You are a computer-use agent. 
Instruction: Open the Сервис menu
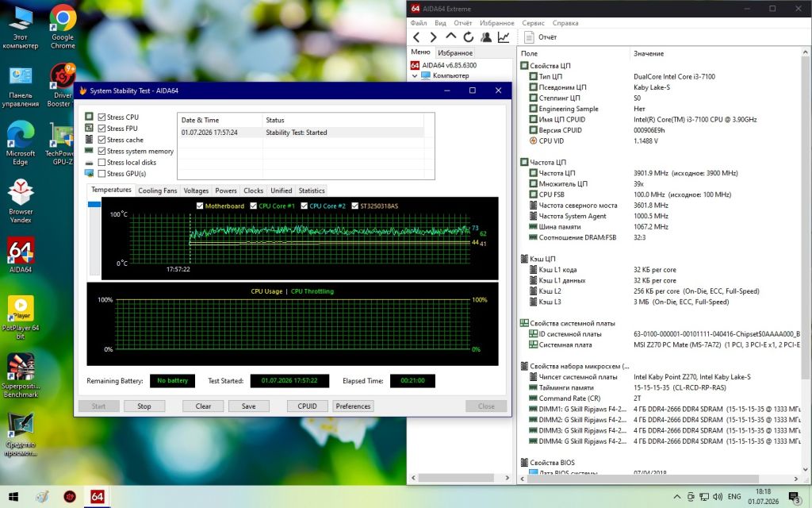point(533,23)
